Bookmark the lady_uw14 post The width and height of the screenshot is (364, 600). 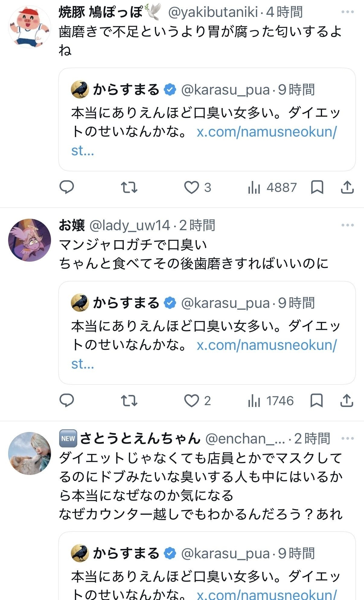tap(317, 401)
